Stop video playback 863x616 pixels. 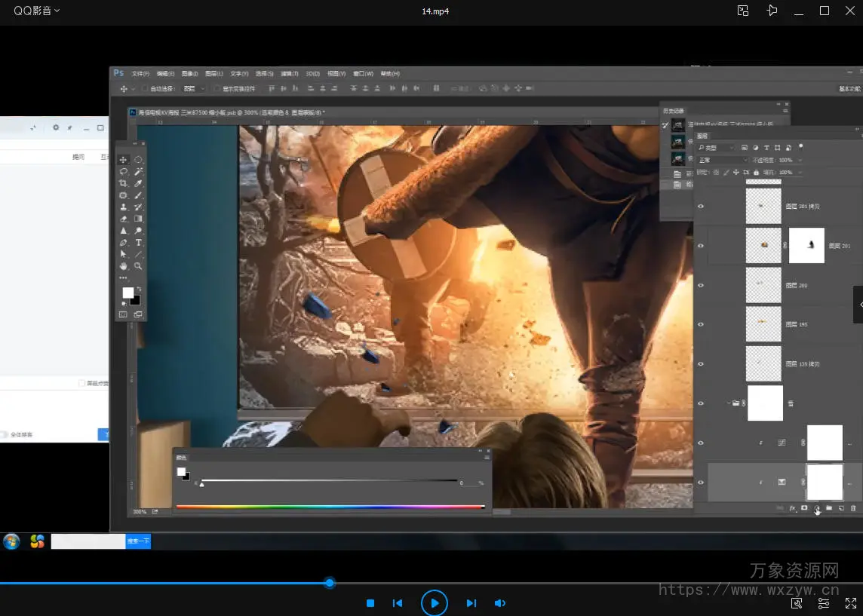pos(370,603)
